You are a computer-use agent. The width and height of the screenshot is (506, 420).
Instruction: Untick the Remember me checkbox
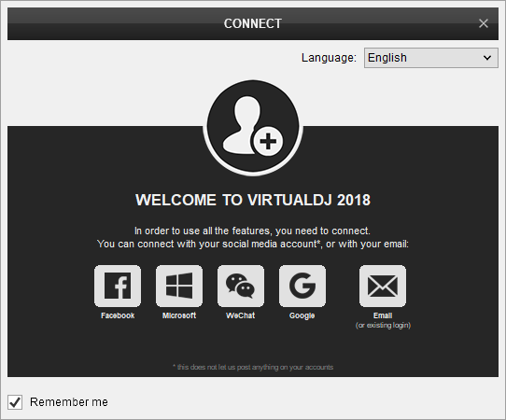pos(15,402)
